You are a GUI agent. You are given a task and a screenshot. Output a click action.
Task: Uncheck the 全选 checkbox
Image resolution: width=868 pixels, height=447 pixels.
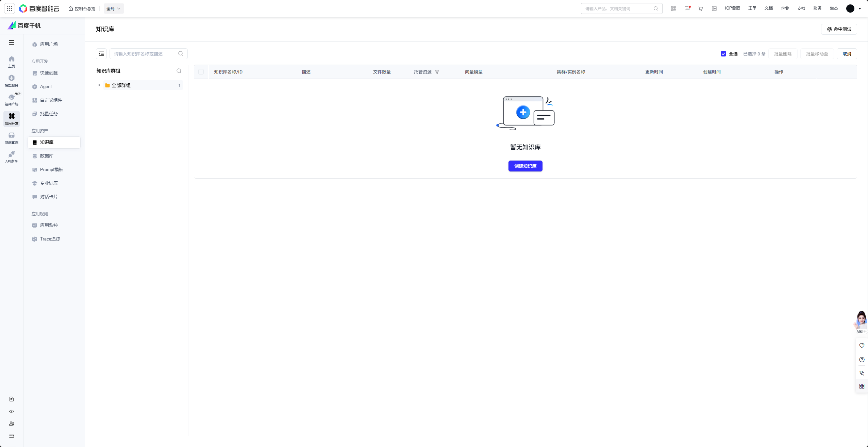coord(723,54)
